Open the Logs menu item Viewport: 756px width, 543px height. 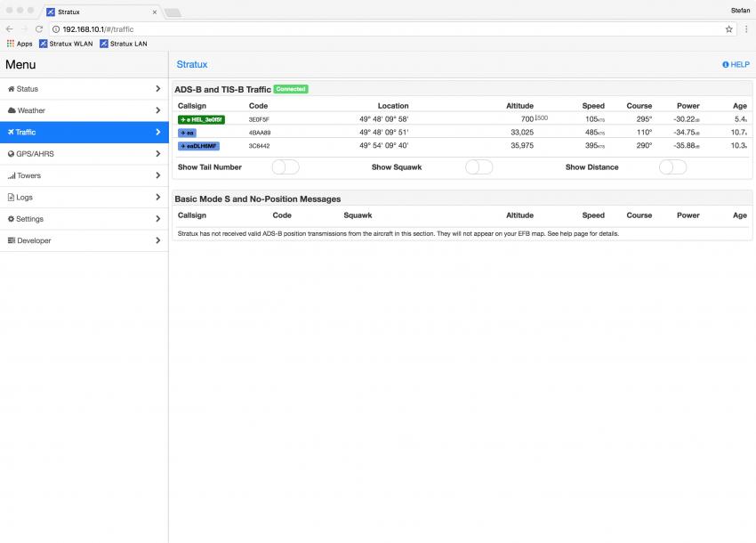click(x=84, y=198)
